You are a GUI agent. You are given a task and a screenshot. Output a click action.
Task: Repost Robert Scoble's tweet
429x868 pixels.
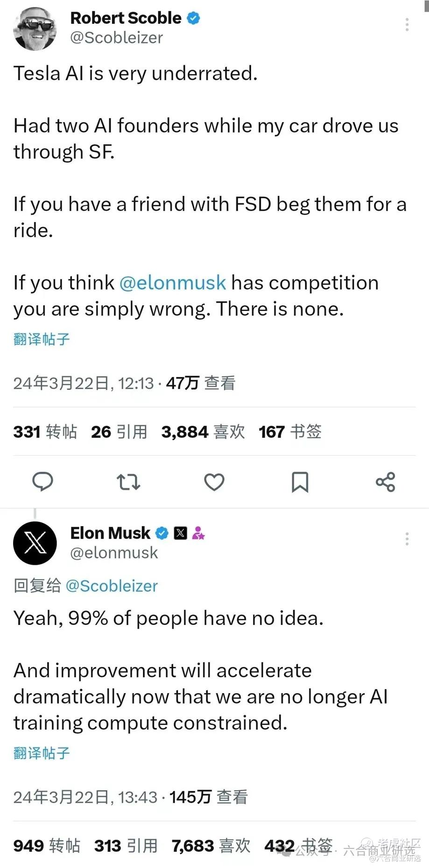click(x=128, y=482)
